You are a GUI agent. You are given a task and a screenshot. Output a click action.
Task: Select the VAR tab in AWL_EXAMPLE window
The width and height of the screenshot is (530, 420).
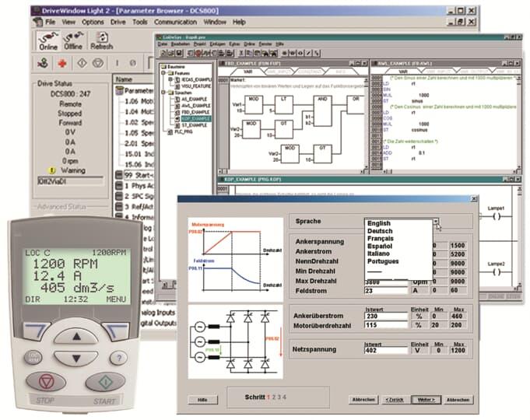pos(403,72)
